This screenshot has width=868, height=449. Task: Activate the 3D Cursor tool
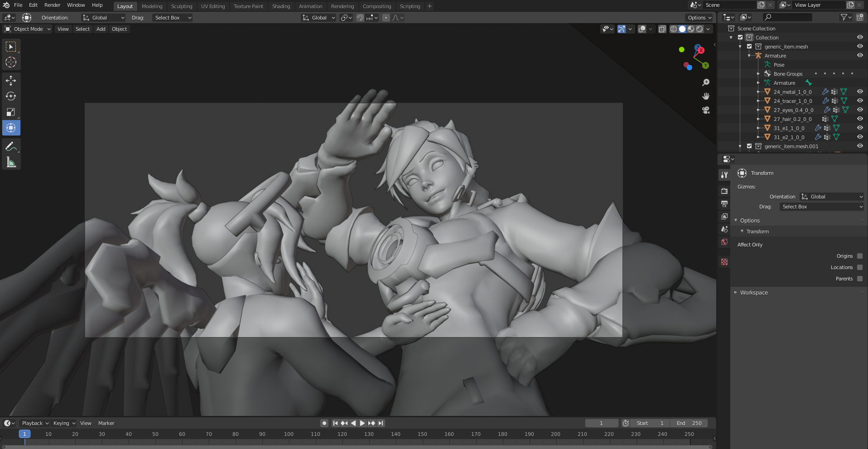11,62
